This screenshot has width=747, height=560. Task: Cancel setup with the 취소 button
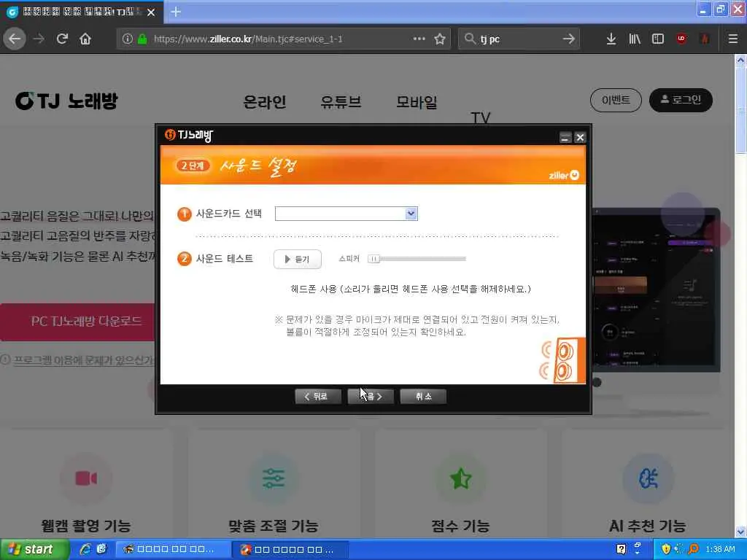[x=423, y=396]
